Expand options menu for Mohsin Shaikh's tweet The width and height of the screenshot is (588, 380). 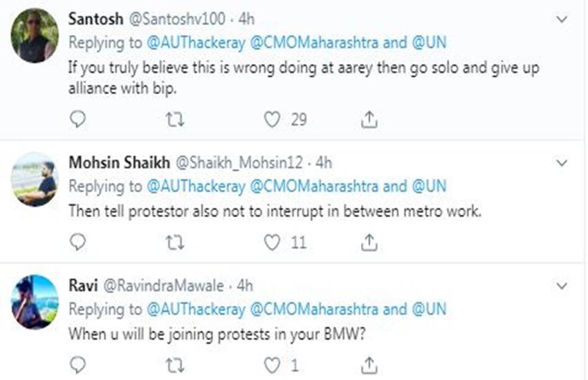(x=562, y=163)
